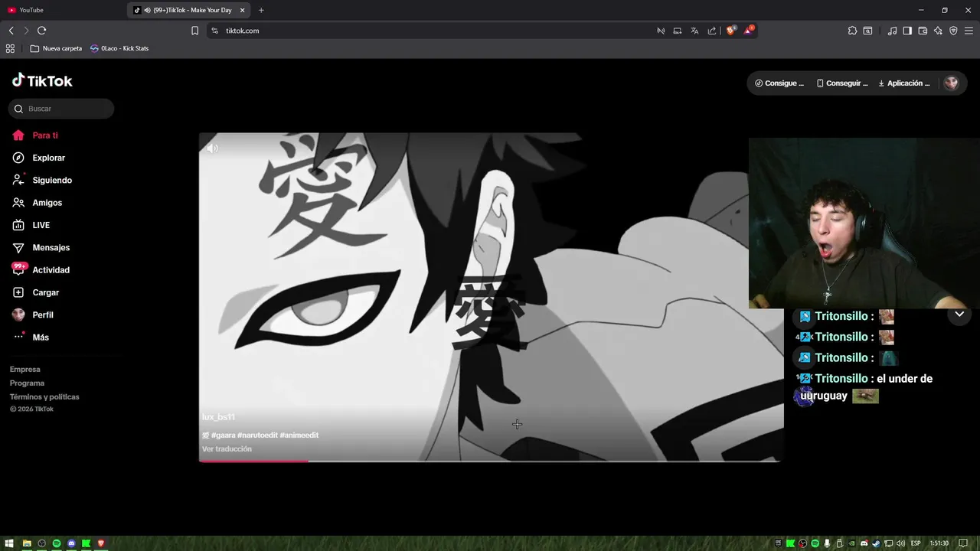Click the Consigue monedas button

[x=779, y=83]
